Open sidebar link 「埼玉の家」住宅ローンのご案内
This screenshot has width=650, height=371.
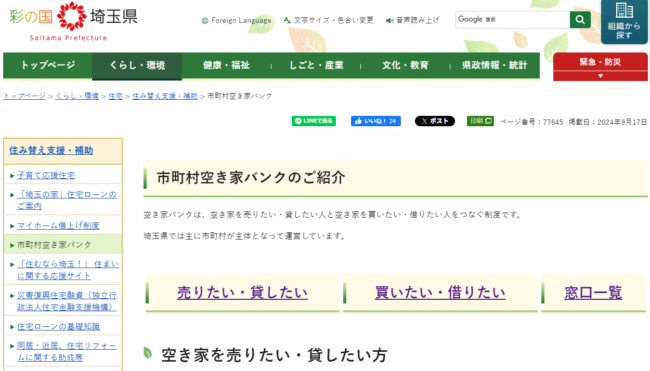[x=67, y=200]
